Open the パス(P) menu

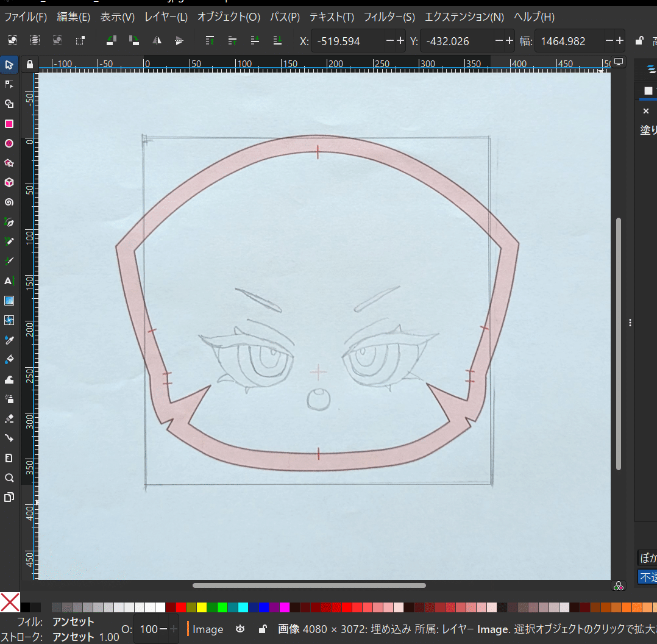285,17
